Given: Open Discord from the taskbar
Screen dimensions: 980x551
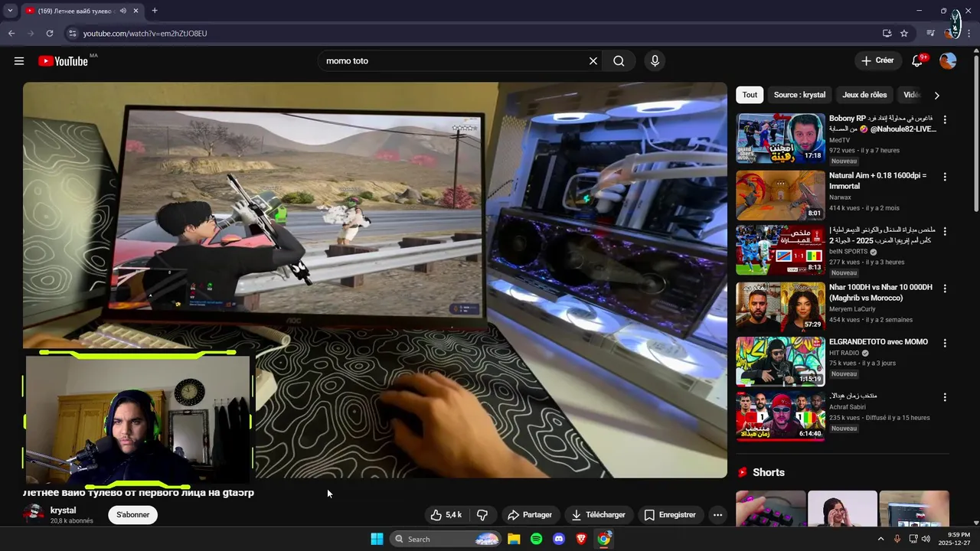Looking at the screenshot, I should pyautogui.click(x=559, y=539).
